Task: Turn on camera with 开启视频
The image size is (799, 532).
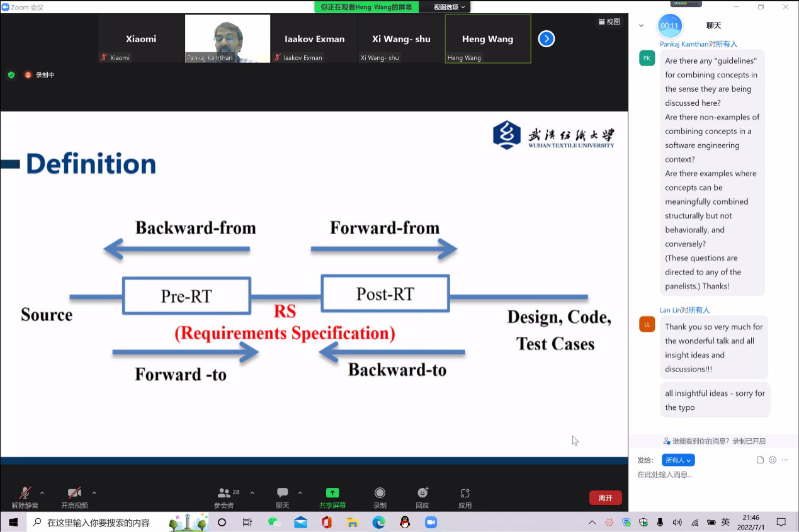Action: pos(74,494)
